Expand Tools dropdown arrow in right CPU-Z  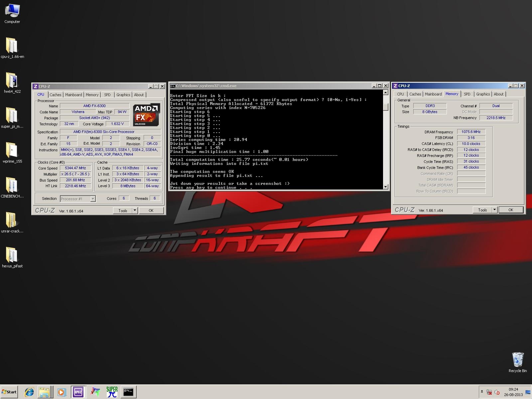495,210
